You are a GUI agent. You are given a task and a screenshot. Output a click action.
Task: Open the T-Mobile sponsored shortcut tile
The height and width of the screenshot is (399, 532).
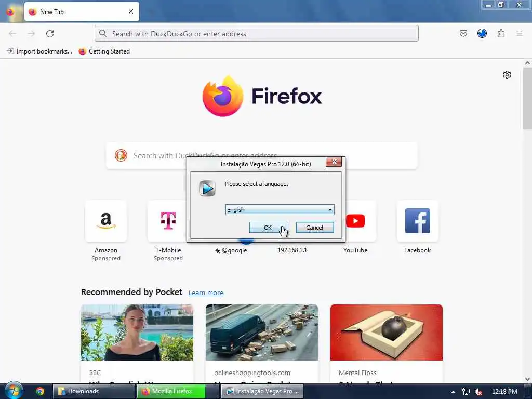click(x=168, y=221)
